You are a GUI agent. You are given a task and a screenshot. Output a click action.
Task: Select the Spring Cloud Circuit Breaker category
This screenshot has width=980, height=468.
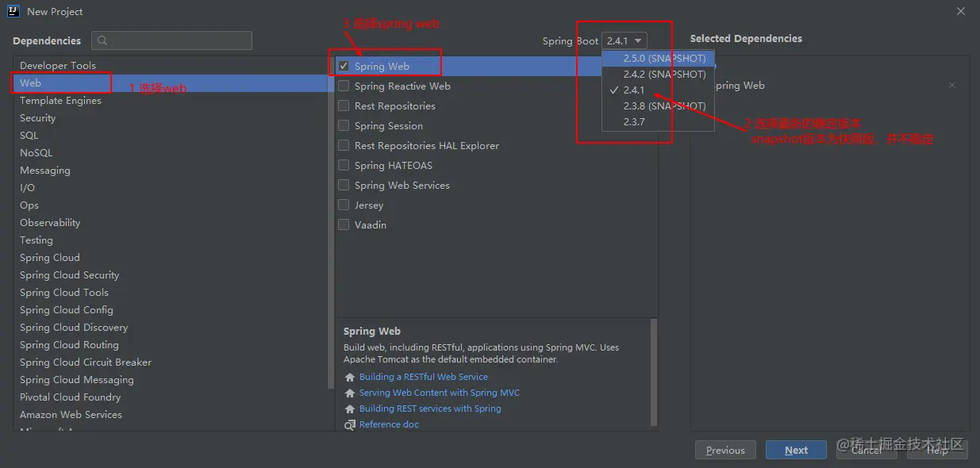pyautogui.click(x=171, y=363)
